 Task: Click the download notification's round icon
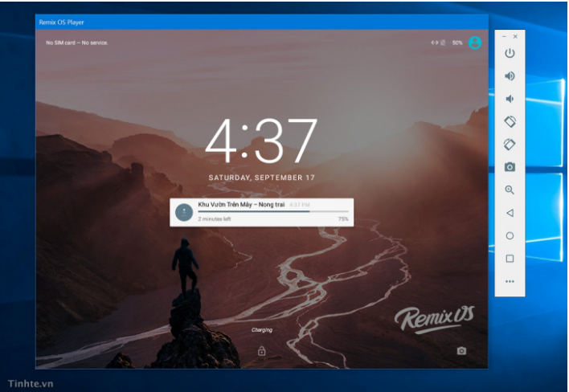click(184, 212)
